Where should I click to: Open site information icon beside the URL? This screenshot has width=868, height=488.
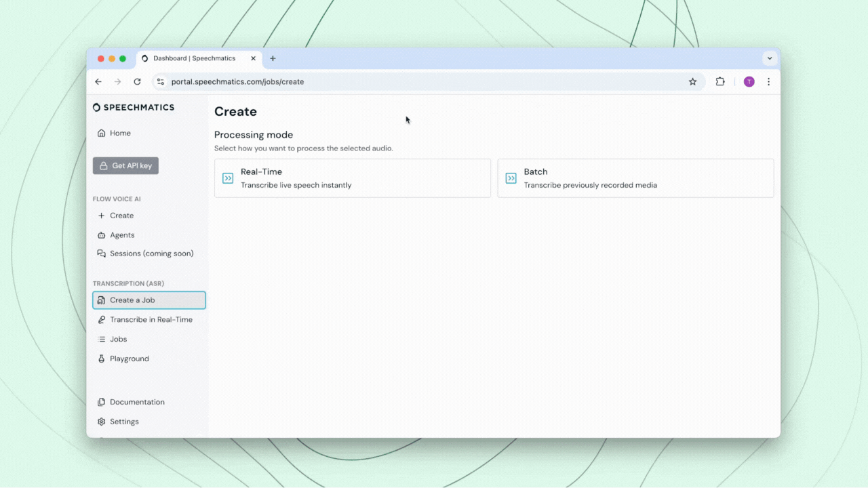click(x=161, y=81)
